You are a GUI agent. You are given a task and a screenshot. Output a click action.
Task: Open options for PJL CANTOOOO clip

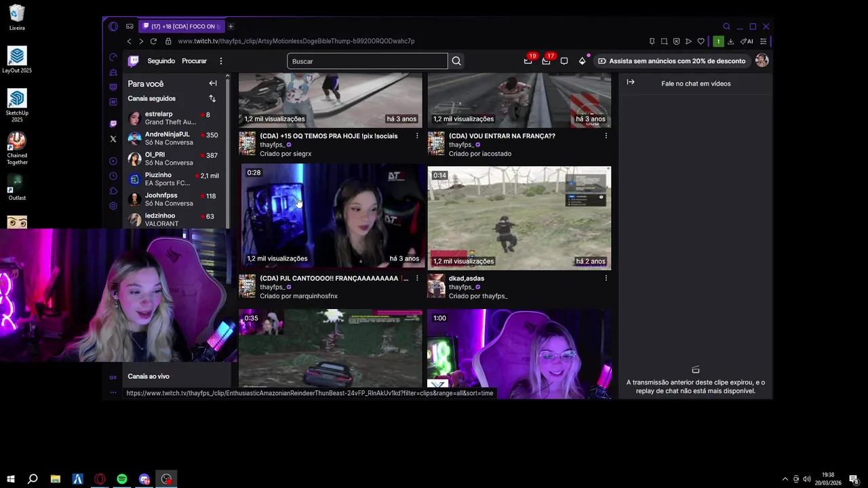(x=417, y=279)
